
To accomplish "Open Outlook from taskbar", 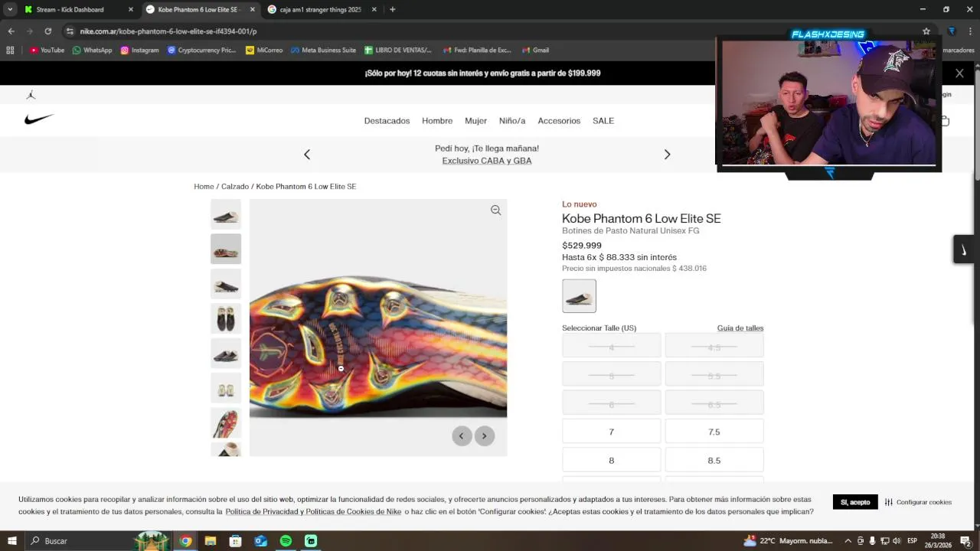I will (260, 541).
